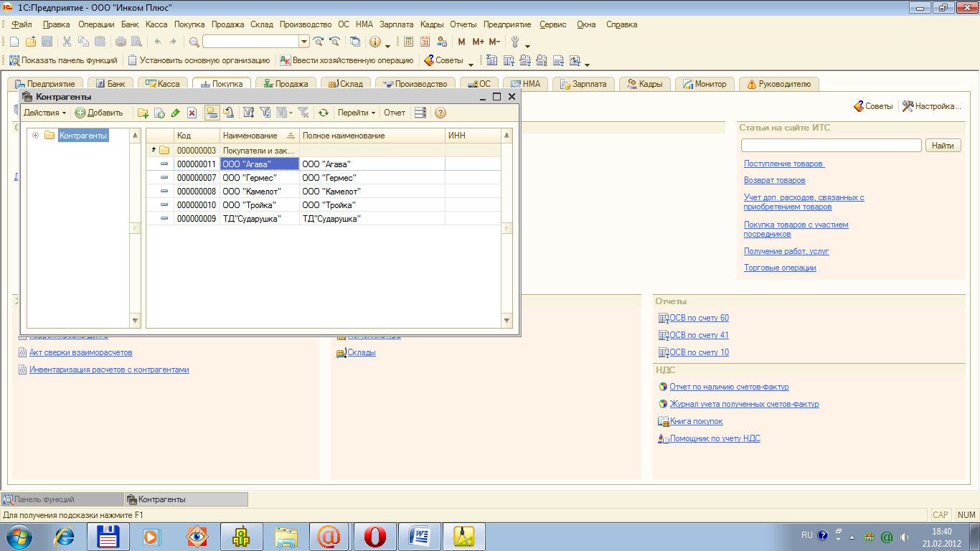Click the list settings icon next to Отчет
This screenshot has height=551, width=980.
(420, 113)
